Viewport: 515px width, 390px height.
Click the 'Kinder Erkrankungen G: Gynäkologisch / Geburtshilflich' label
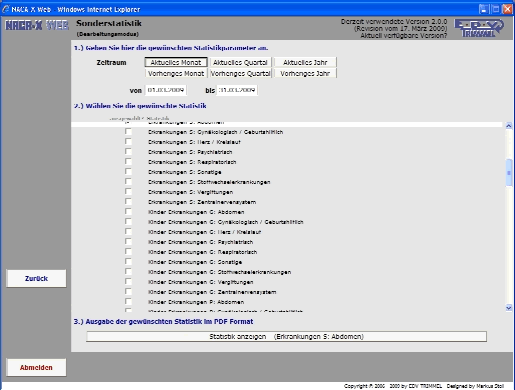click(x=226, y=222)
